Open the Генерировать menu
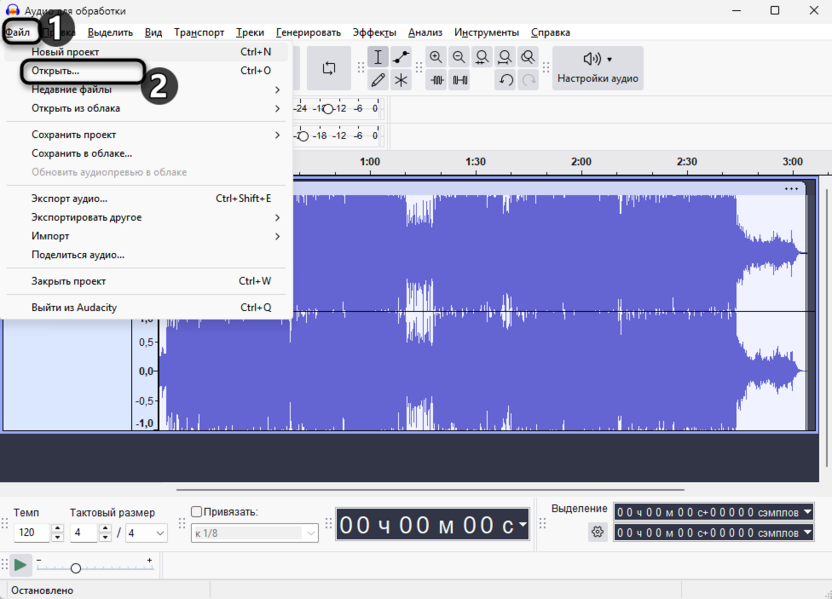Image resolution: width=832 pixels, height=599 pixels. [x=308, y=32]
